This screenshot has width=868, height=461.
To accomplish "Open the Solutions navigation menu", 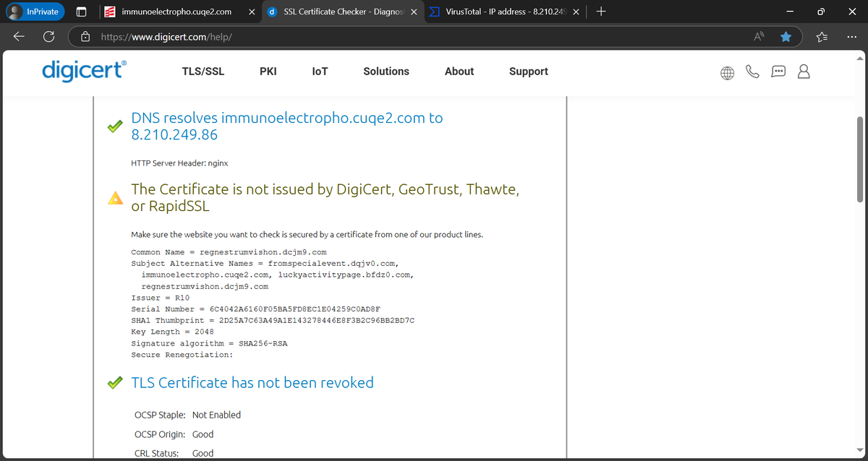I will click(386, 72).
